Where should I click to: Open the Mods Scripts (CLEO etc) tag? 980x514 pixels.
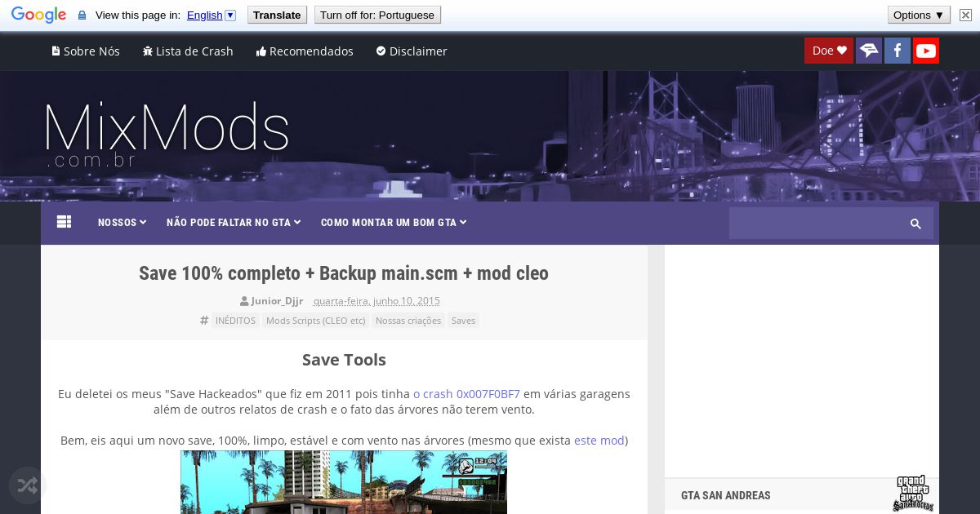coord(315,321)
